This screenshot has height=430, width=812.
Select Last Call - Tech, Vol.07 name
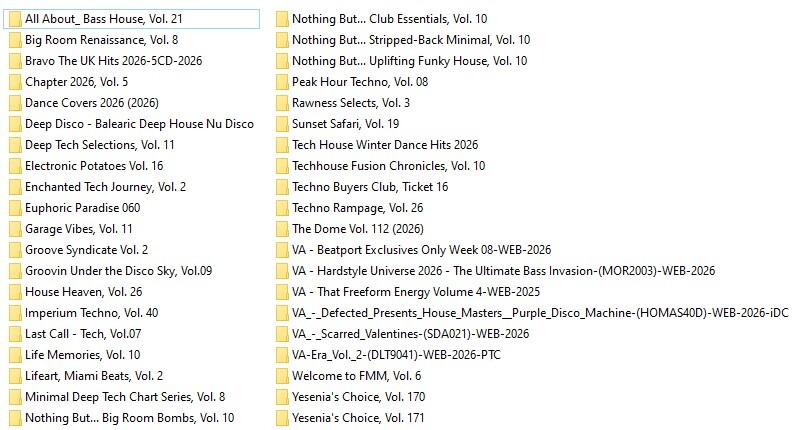click(x=83, y=334)
